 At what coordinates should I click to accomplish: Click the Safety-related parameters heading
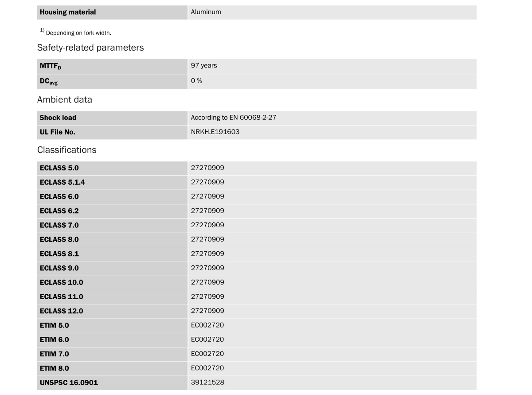(90, 47)
